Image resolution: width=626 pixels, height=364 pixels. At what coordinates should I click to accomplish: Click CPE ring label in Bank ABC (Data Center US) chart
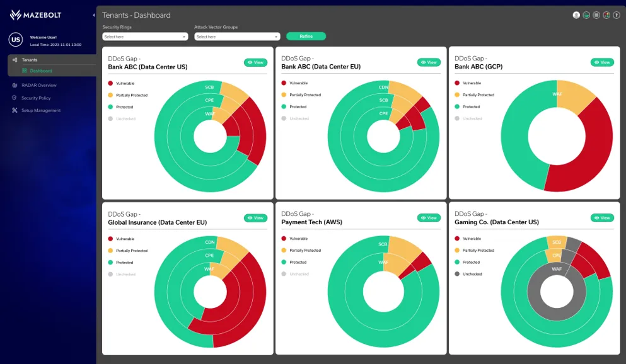pos(209,101)
